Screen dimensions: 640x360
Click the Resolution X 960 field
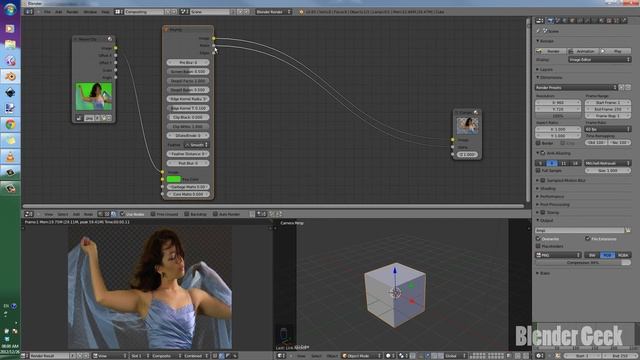tap(558, 102)
